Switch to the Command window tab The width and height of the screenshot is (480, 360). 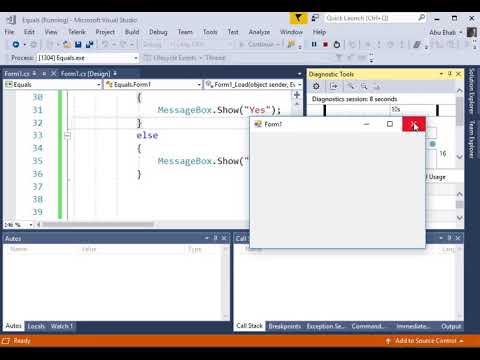pos(368,326)
